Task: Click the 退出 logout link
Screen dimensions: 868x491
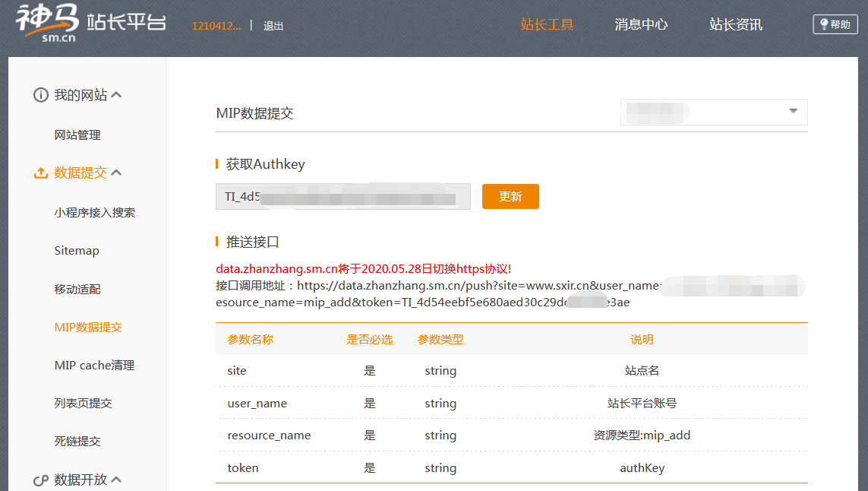Action: pos(273,26)
